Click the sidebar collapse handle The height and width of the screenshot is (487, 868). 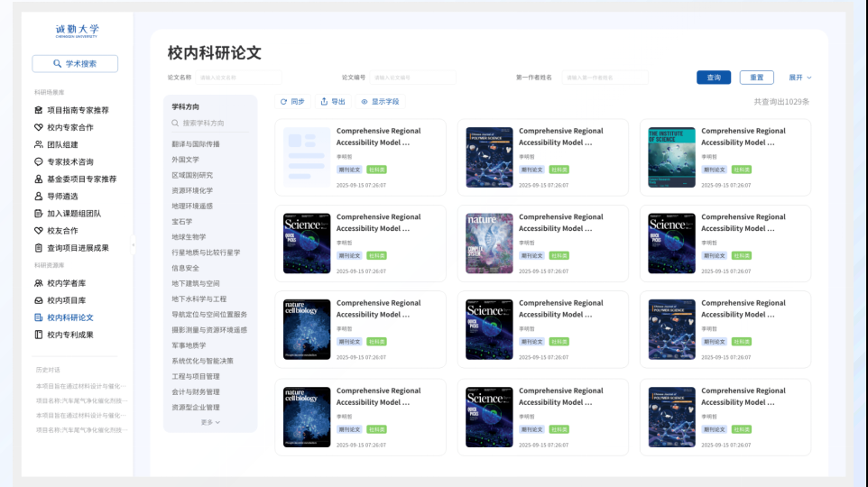tap(133, 244)
